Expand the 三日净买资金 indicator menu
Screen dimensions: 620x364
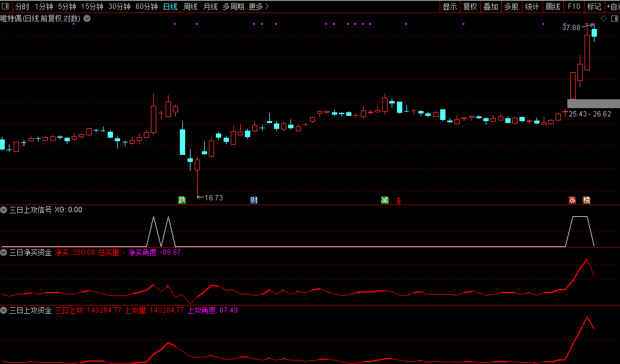4,252
